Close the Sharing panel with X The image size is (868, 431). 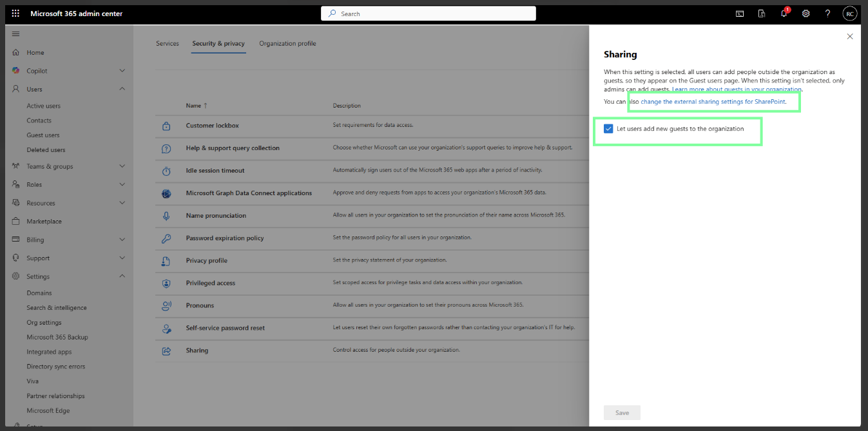point(850,37)
